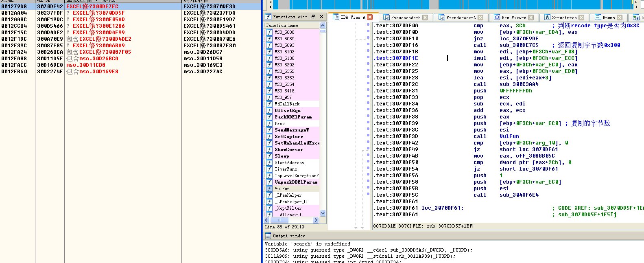Close the Pseudocode-B tab

pos(425,18)
